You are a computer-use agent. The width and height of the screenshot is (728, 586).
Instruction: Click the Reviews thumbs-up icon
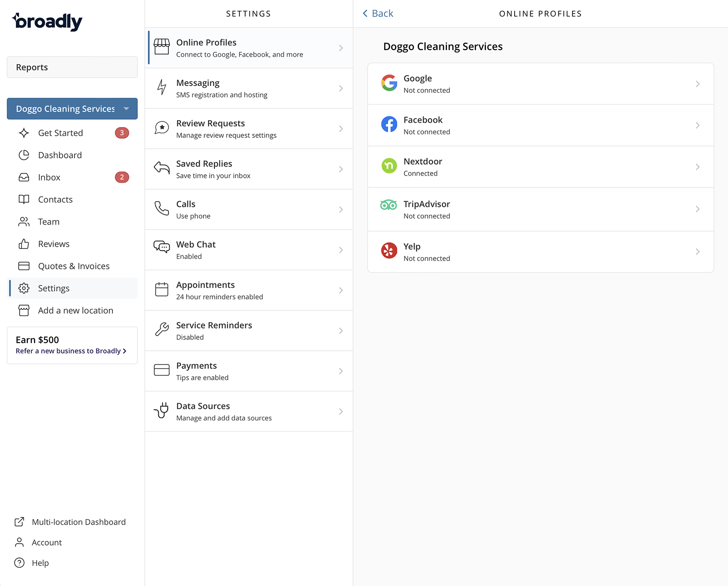(24, 244)
